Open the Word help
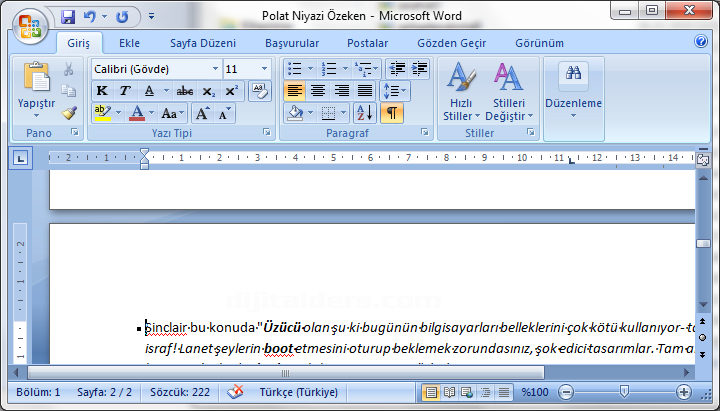 point(701,41)
